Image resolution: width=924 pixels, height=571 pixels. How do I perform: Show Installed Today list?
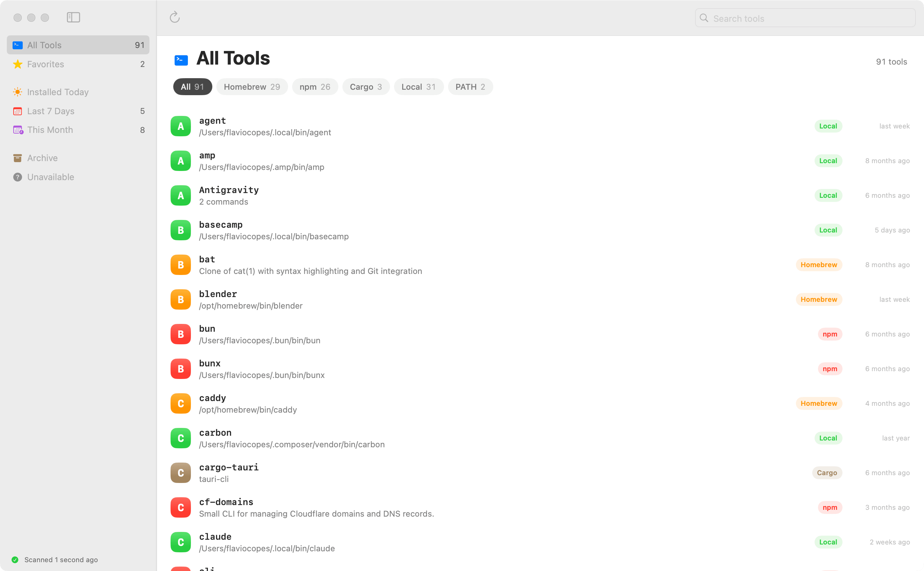click(x=78, y=92)
